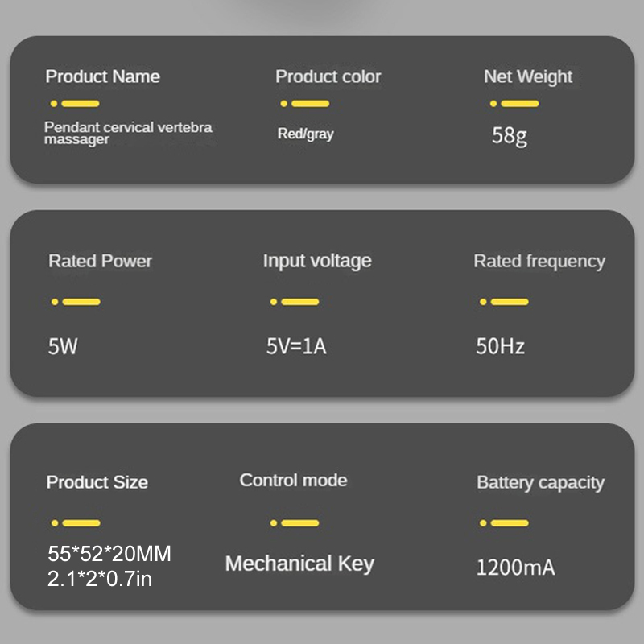The height and width of the screenshot is (644, 644).
Task: Click the Control mode heading
Action: coord(293,481)
